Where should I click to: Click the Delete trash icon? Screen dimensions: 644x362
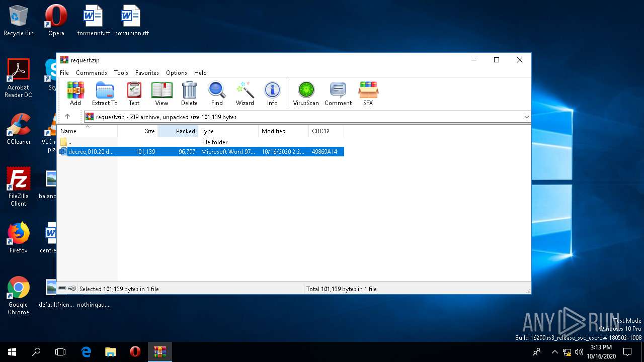pos(189,94)
